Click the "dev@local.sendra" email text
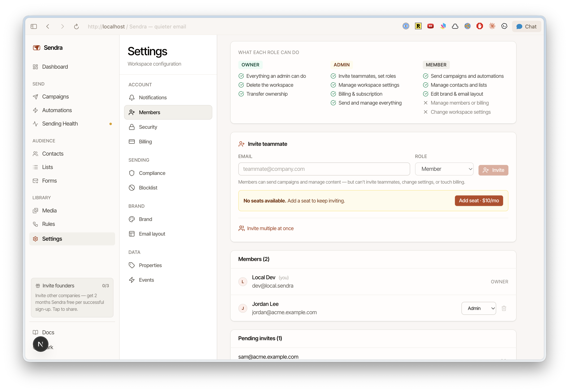 point(273,286)
